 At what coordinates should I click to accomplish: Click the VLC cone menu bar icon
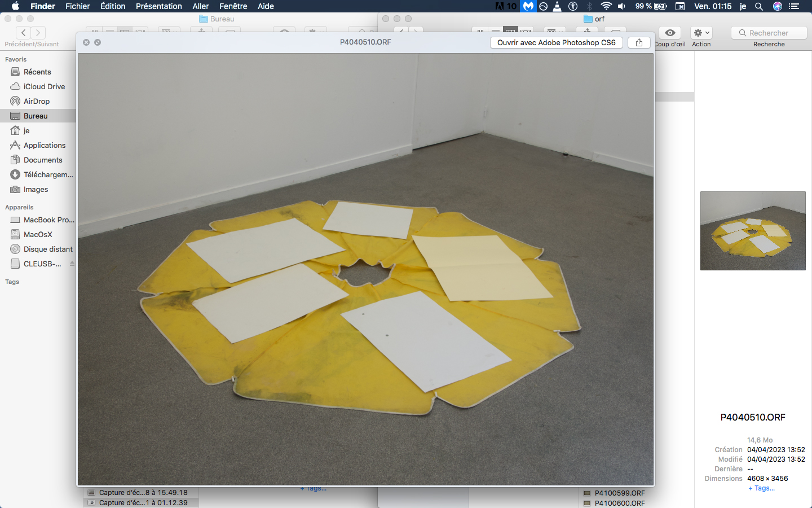pos(557,6)
